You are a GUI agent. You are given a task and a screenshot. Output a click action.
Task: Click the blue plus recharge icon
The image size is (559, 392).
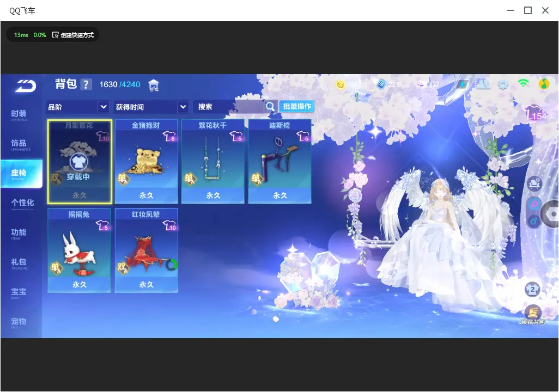tap(463, 84)
